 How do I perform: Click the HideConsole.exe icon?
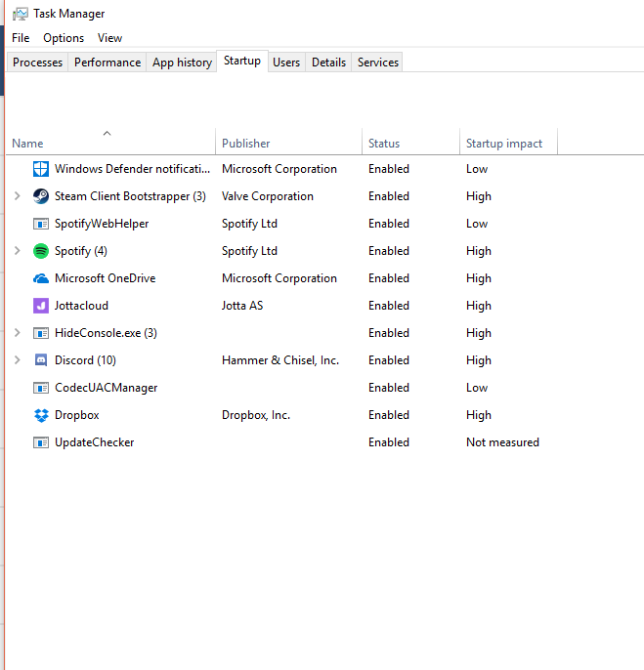(x=41, y=333)
